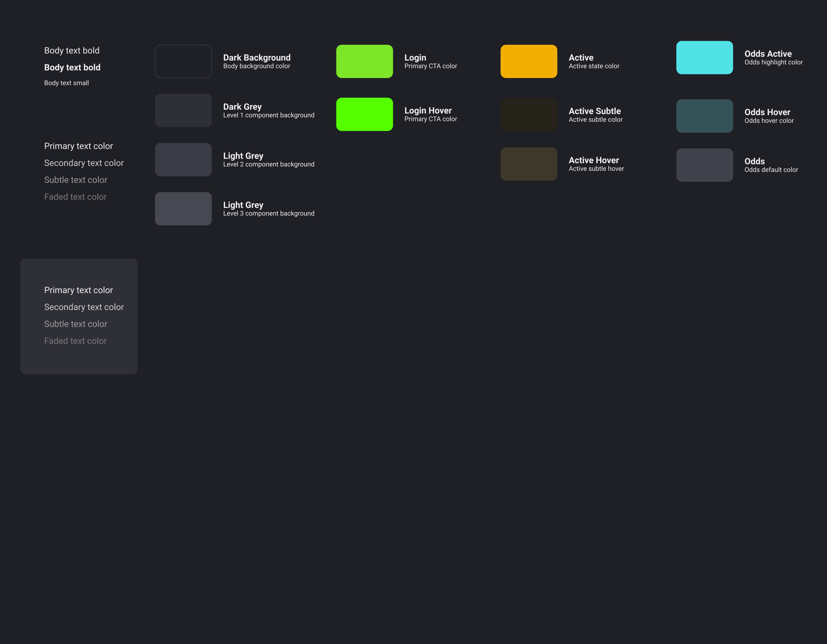Click the teal Odds Hover swatch
827x644 pixels.
click(x=704, y=116)
